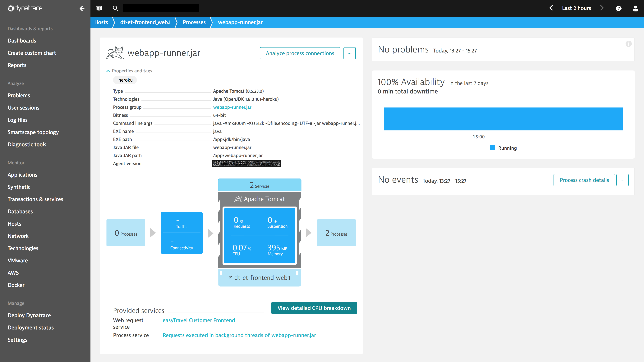Open the user account icon
644x362 pixels.
635,8
